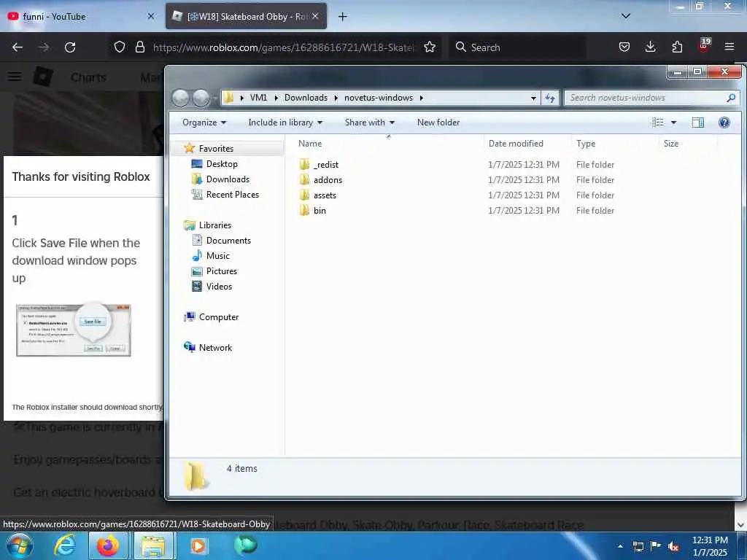The width and height of the screenshot is (747, 560).
Task: Open Windows Media Player from taskbar
Action: [198, 545]
